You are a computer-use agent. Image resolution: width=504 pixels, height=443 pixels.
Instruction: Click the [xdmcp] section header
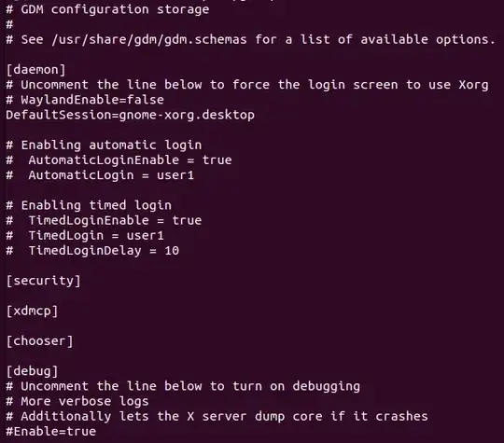[x=32, y=311]
